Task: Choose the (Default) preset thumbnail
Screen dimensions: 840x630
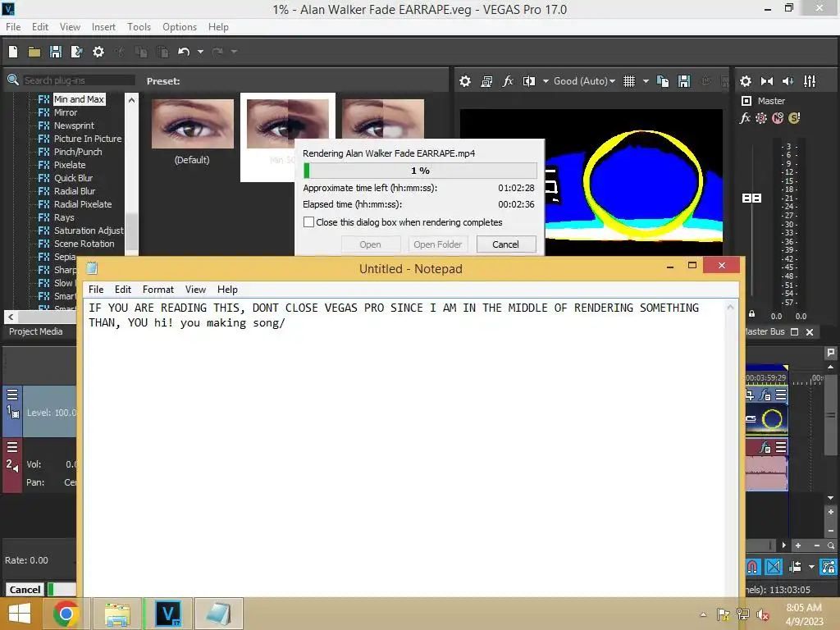Action: 193,124
